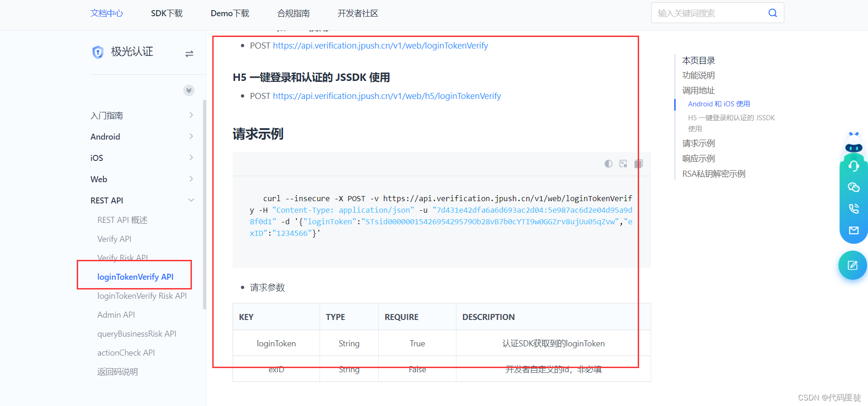Image resolution: width=868 pixels, height=406 pixels.
Task: Click the code block expand icon
Action: 623,164
